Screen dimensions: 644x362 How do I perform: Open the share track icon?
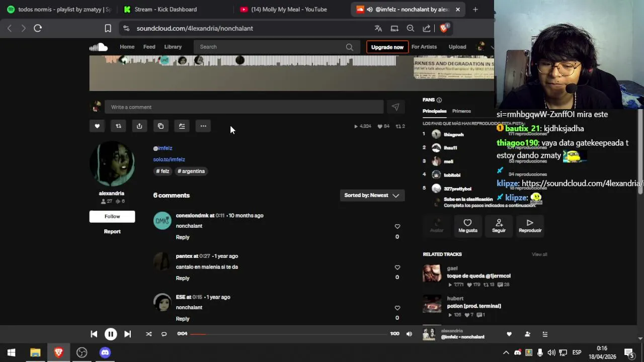pyautogui.click(x=139, y=126)
